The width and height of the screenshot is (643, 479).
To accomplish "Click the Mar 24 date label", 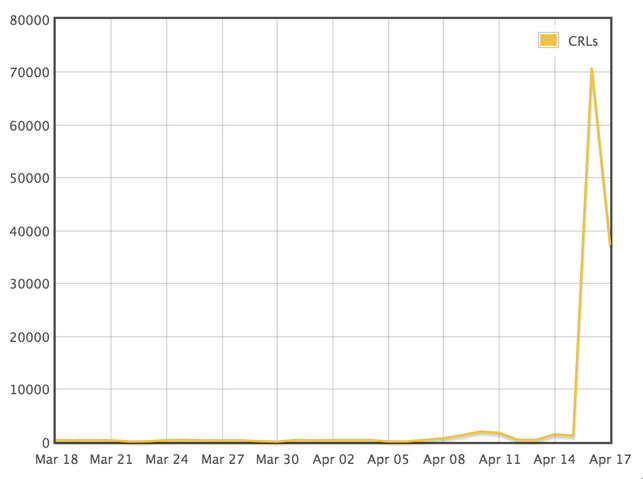I will (167, 460).
